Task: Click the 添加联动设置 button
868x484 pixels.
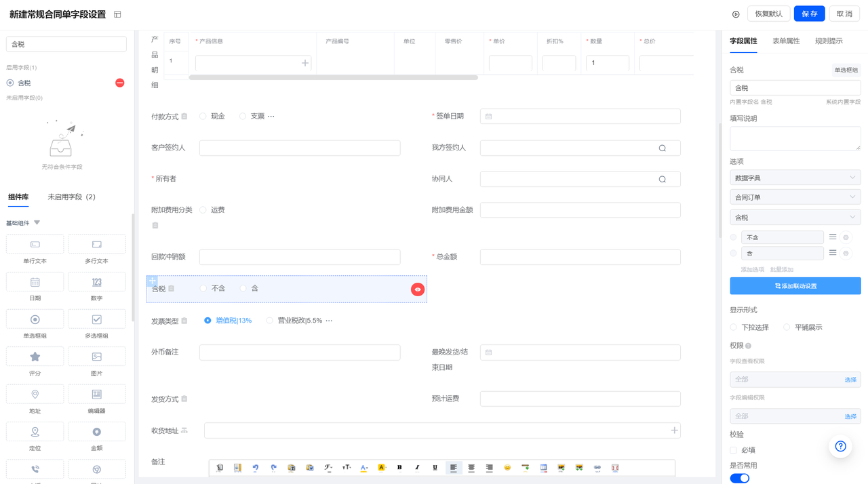Action: click(795, 286)
